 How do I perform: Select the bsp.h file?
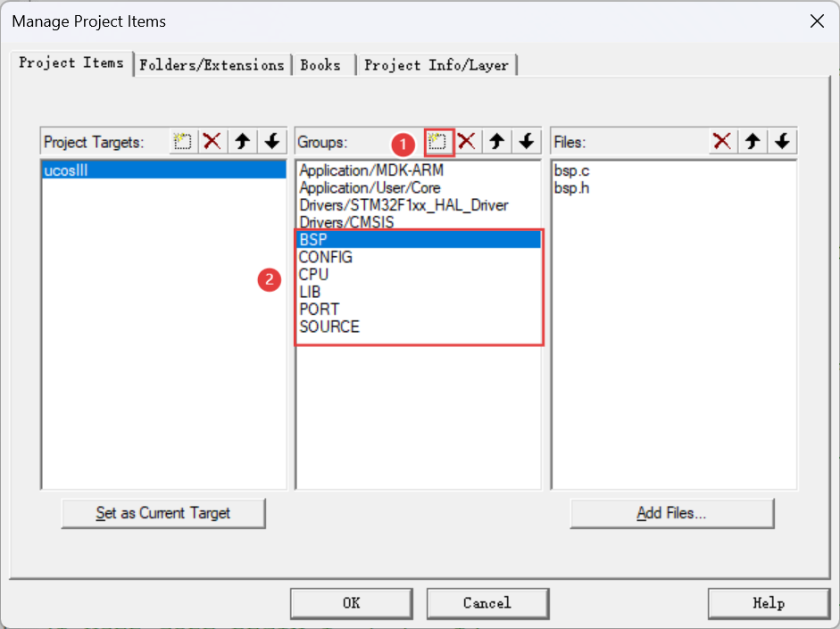(674, 188)
